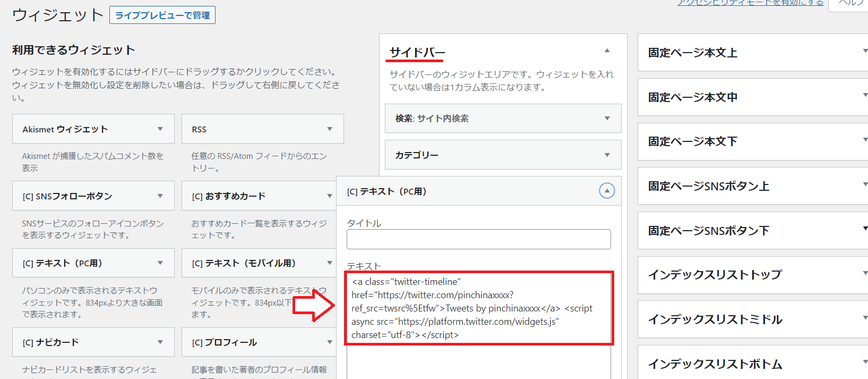Image resolution: width=868 pixels, height=379 pixels.
Task: Expand the [C] SNSフォローボタン widget
Action: tap(160, 196)
